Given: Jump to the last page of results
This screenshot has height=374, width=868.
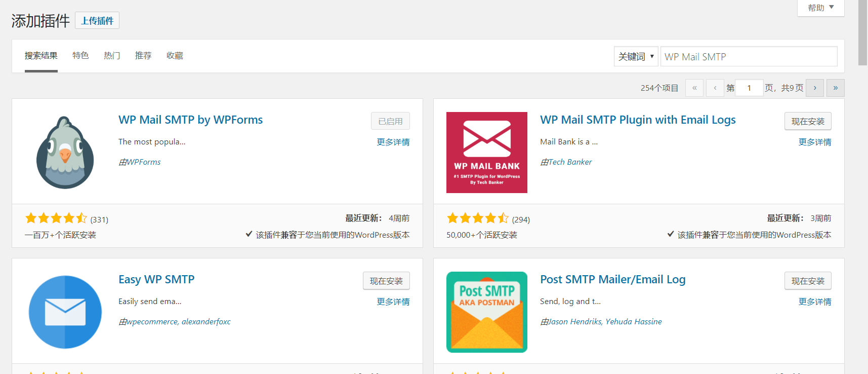Looking at the screenshot, I should pyautogui.click(x=835, y=88).
